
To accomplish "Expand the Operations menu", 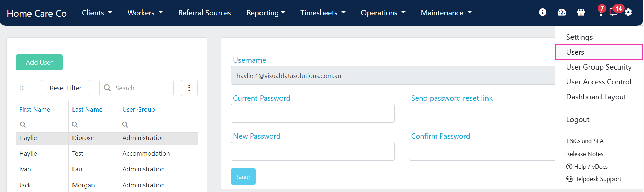I will [x=383, y=13].
